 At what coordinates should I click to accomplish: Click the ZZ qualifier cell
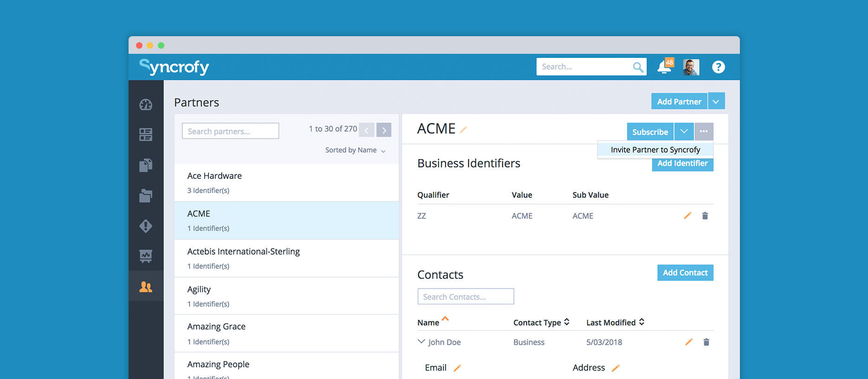[x=421, y=216]
